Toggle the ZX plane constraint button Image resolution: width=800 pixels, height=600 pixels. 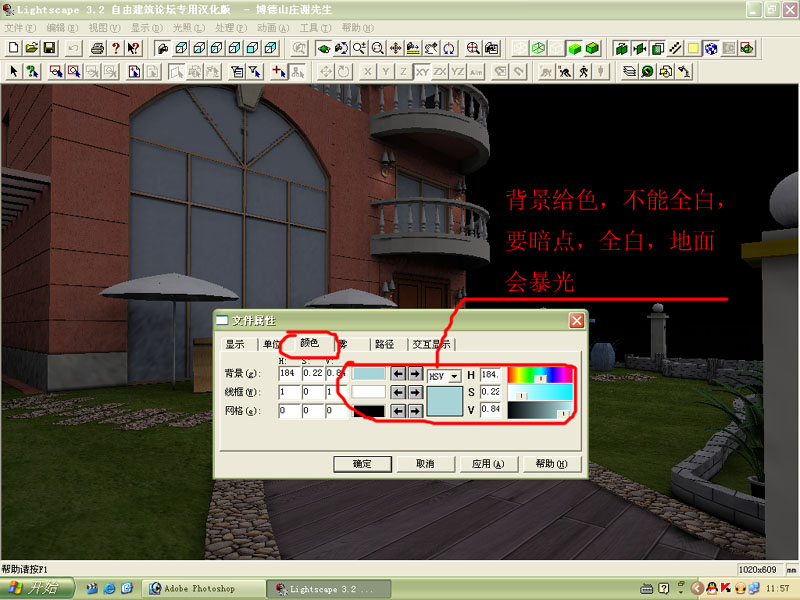click(x=440, y=72)
